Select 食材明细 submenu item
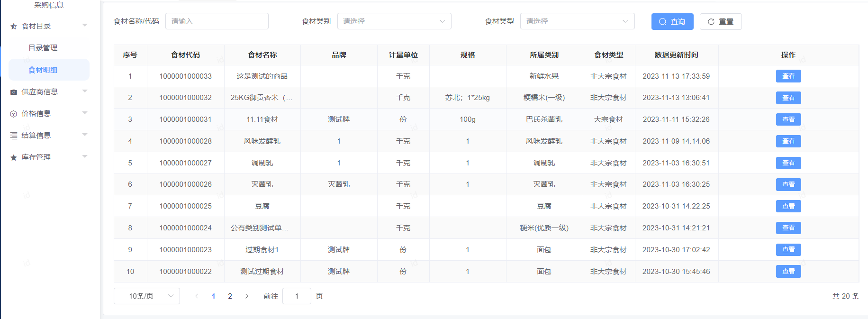Image resolution: width=868 pixels, height=319 pixels. pyautogui.click(x=49, y=70)
